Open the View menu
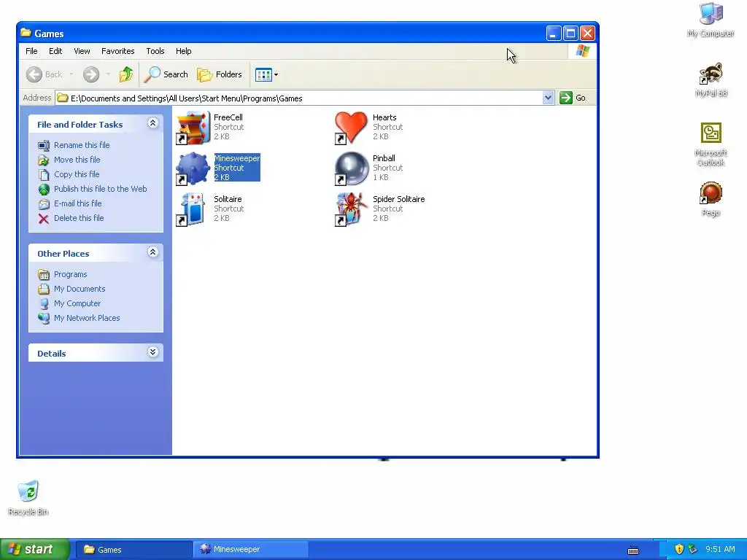The width and height of the screenshot is (747, 560). pos(82,51)
